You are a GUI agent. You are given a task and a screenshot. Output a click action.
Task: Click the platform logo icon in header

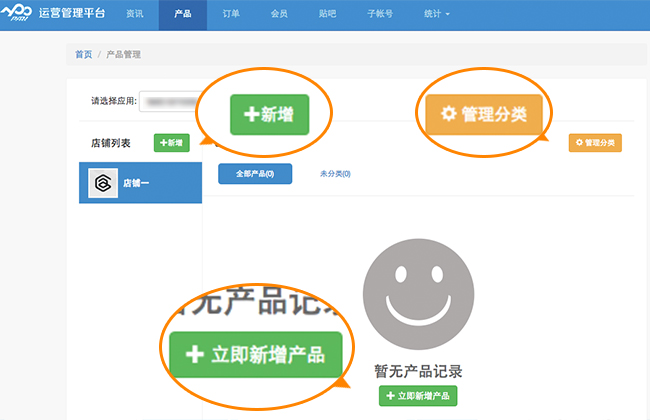pyautogui.click(x=22, y=15)
